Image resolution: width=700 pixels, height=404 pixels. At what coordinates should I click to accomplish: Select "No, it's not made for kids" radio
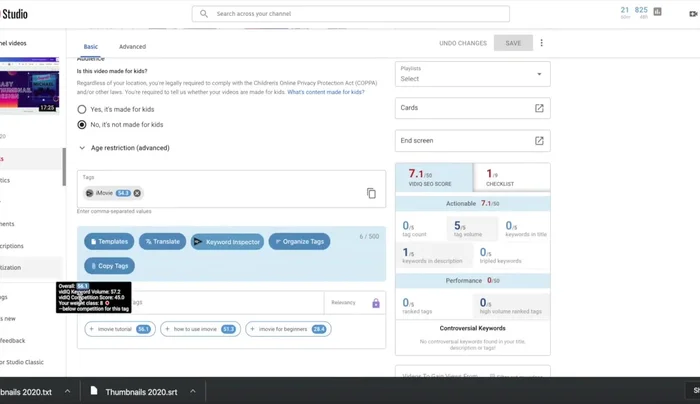82,125
